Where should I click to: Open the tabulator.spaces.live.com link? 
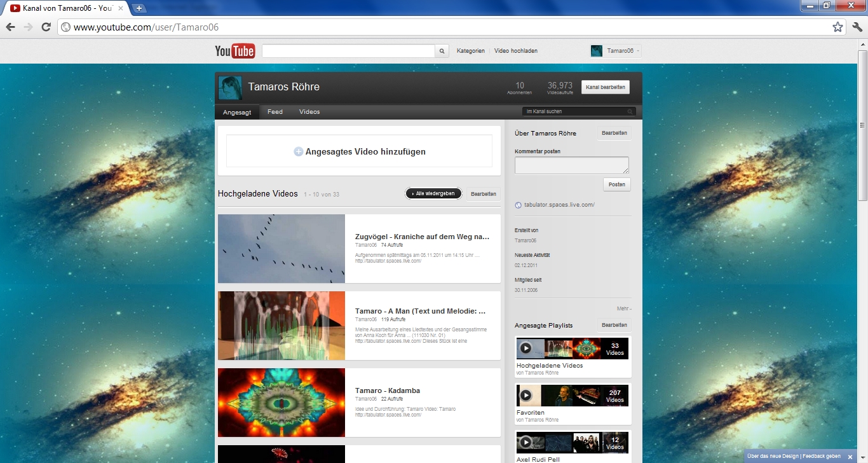coord(559,205)
